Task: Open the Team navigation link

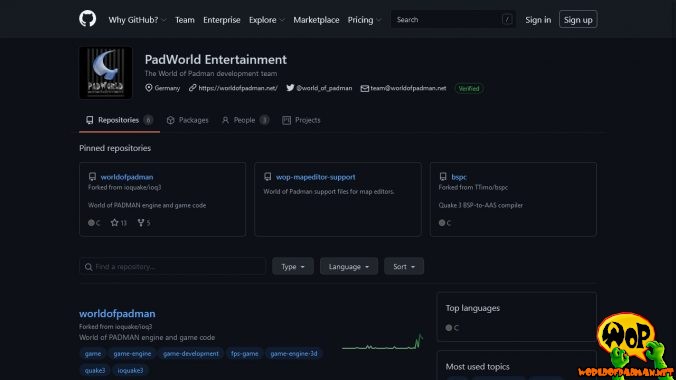Action: click(185, 20)
